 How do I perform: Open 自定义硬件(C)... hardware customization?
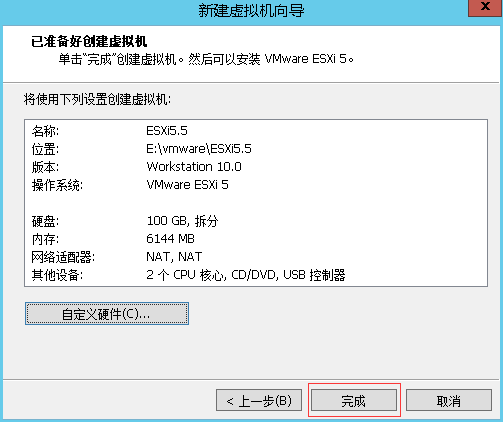107,314
